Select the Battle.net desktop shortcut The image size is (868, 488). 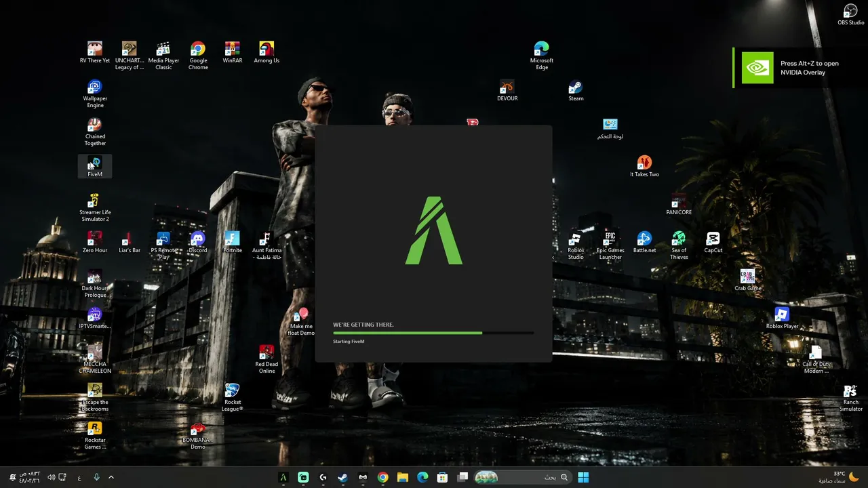pyautogui.click(x=644, y=242)
